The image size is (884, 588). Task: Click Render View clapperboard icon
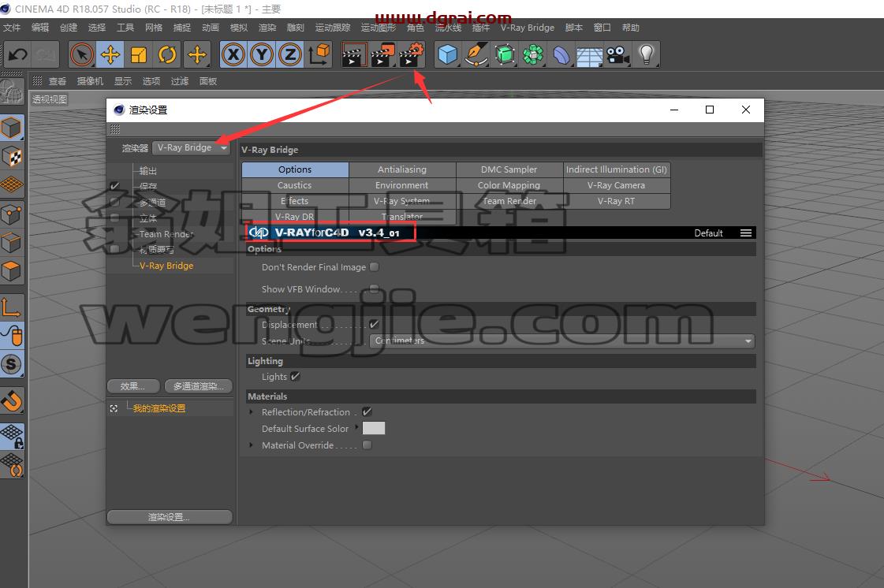coord(354,54)
